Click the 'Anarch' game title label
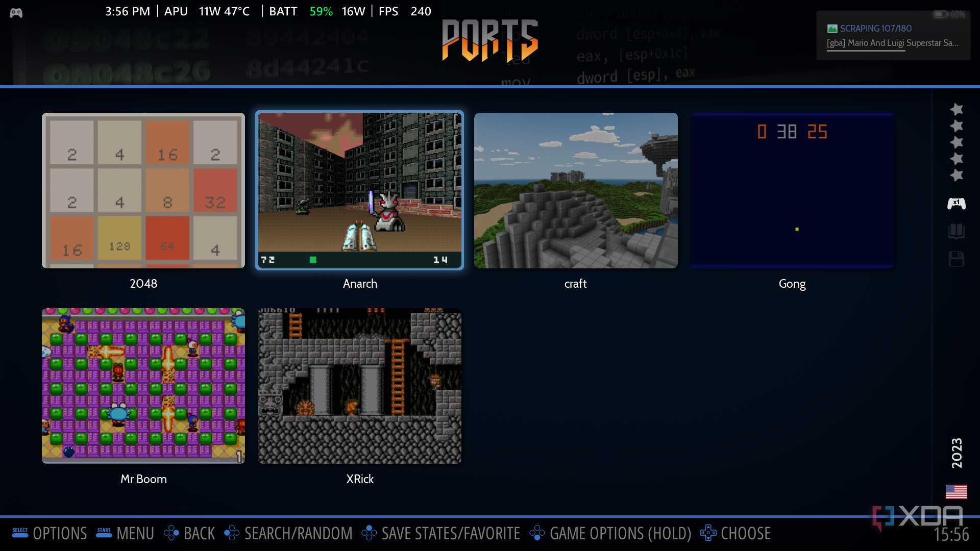 click(360, 284)
